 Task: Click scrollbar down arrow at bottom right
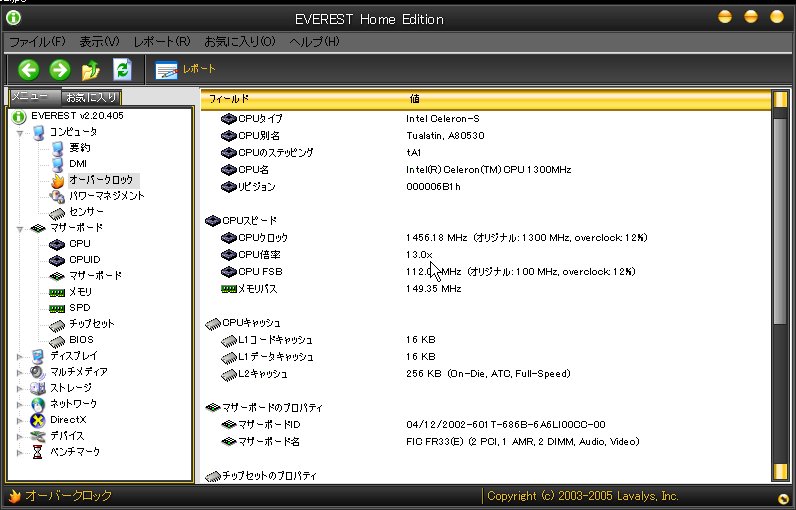pyautogui.click(x=780, y=472)
